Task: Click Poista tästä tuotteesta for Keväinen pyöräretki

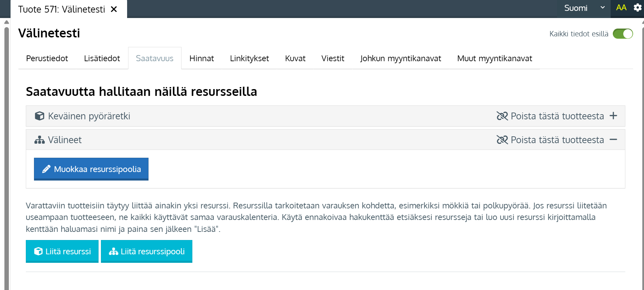Action: pos(557,116)
